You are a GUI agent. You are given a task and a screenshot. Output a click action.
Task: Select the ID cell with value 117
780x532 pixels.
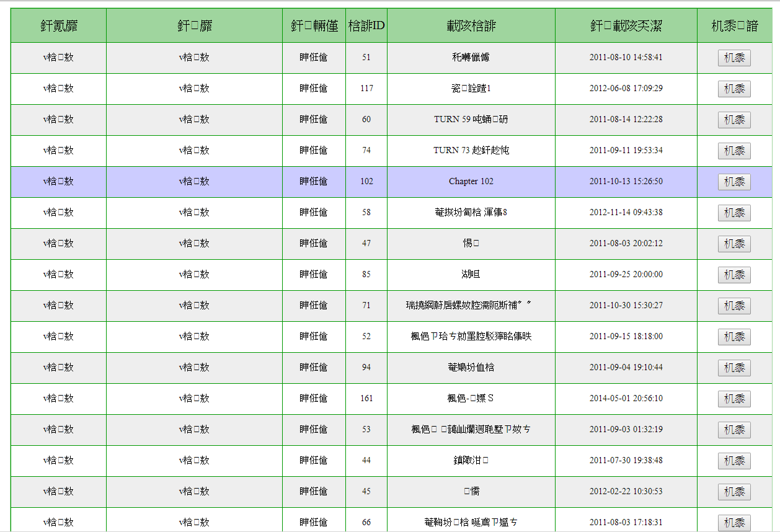(x=366, y=89)
